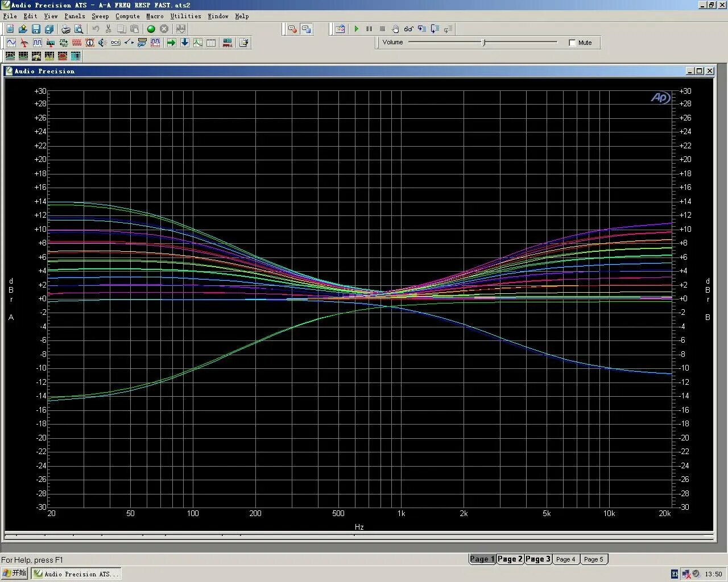Open the Panels menu
The width and height of the screenshot is (728, 582).
click(x=75, y=16)
